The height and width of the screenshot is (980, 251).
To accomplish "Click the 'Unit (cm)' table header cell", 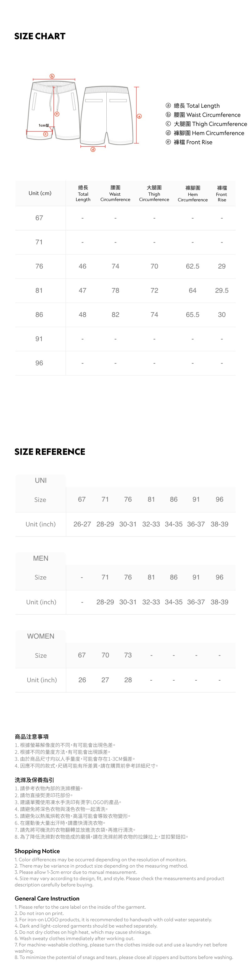I will 40,193.
